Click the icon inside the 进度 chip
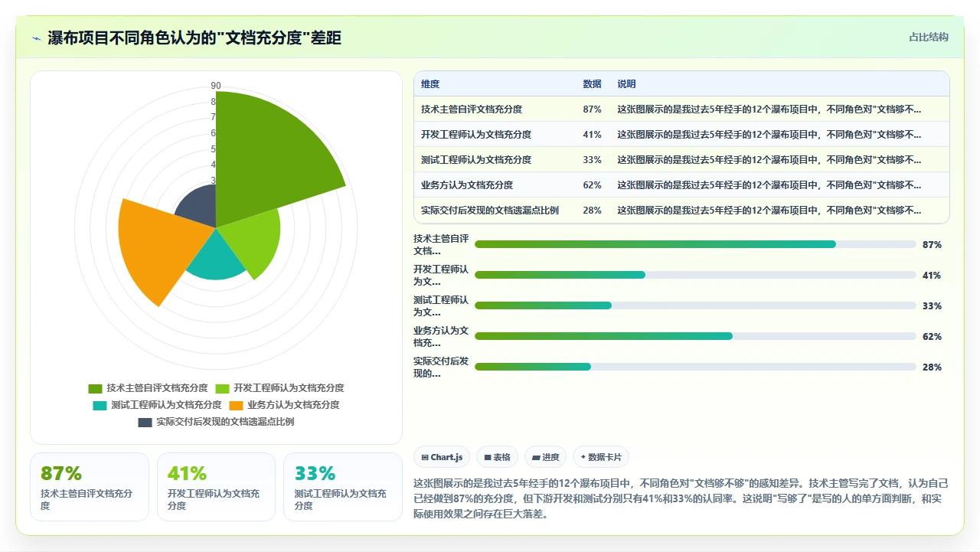Screen dimensions: 980x552 [x=536, y=457]
